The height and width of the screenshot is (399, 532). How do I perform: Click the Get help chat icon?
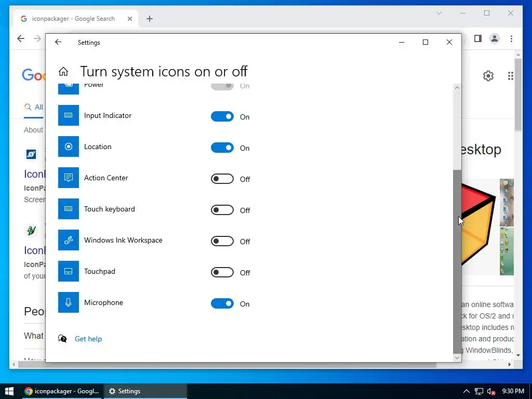(x=62, y=339)
